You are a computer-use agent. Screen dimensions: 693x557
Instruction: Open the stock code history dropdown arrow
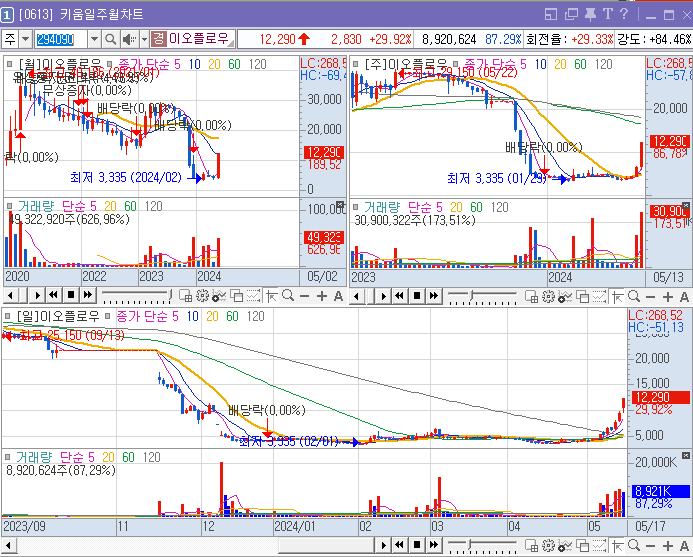94,39
